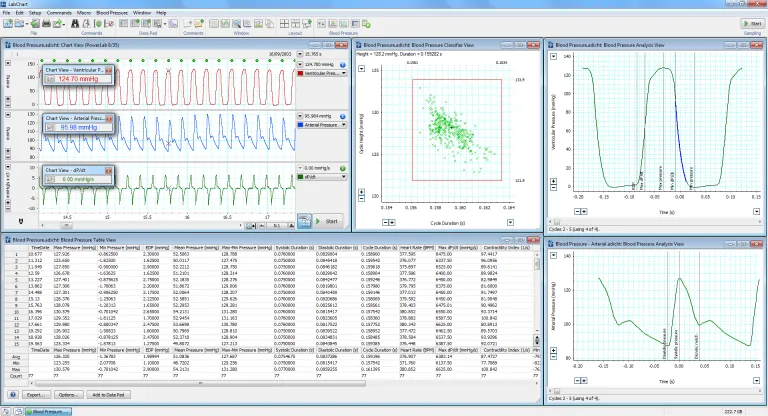768x416 pixels.
Task: Open the Ventricular Pressure channel dropdown
Action: pos(343,73)
